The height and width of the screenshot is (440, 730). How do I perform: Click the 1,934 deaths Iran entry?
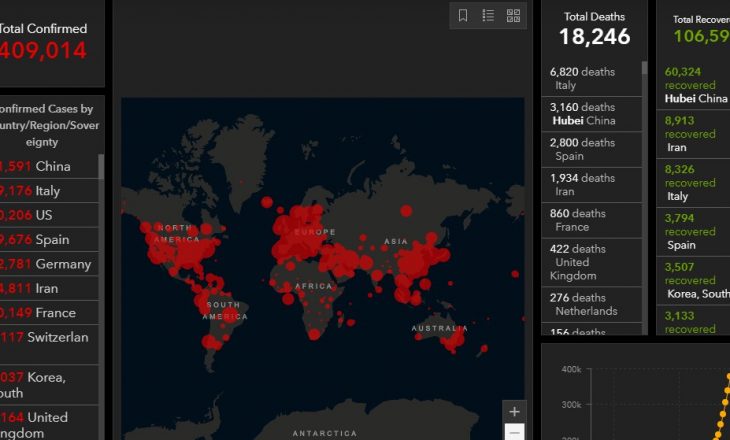(x=591, y=185)
